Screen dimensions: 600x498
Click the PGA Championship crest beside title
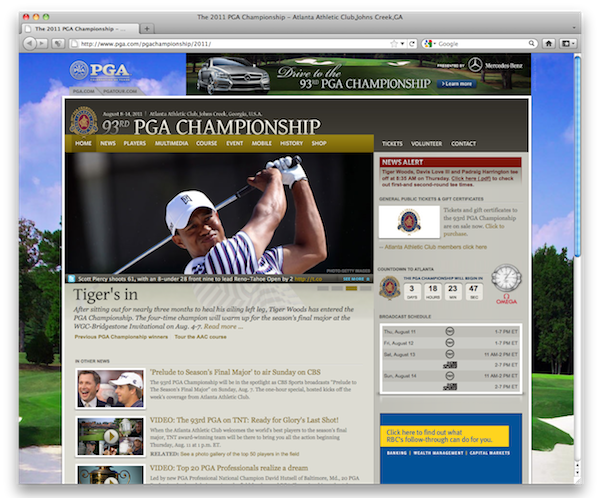[x=83, y=121]
